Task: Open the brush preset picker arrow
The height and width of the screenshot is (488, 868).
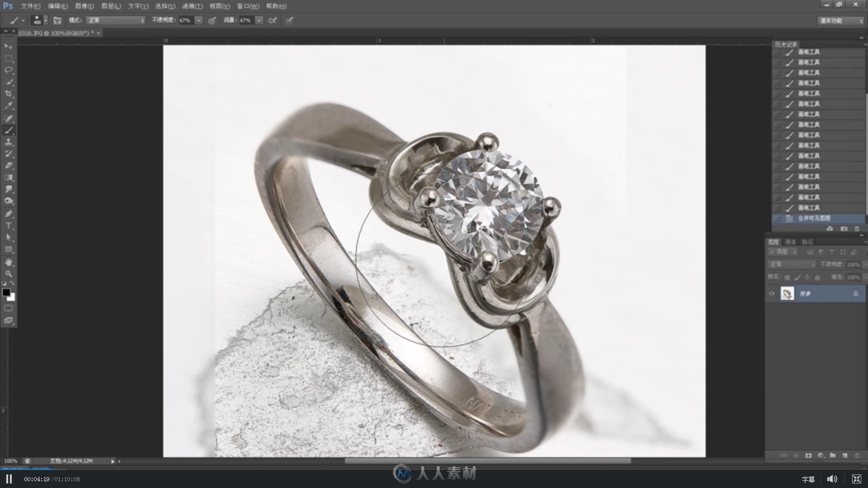Action: pos(46,20)
